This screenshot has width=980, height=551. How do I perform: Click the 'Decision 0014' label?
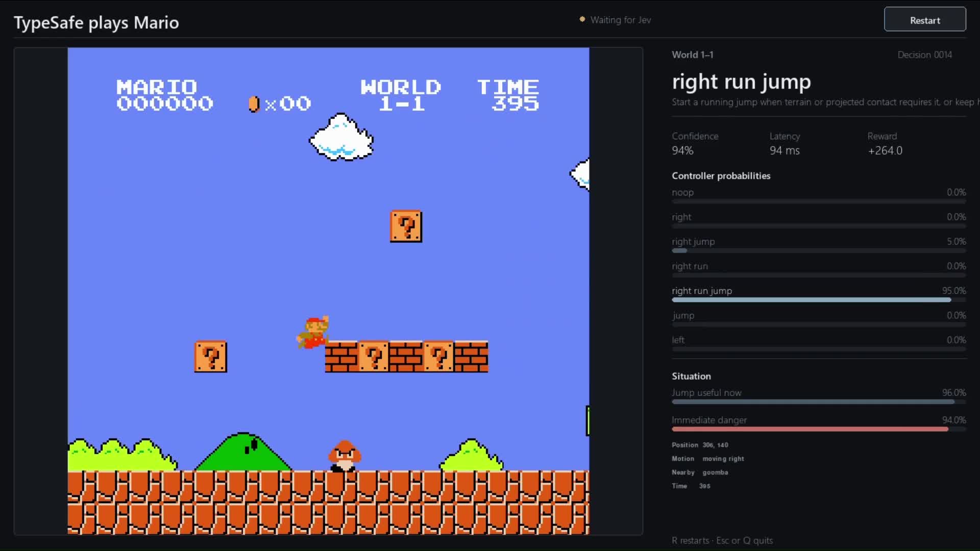click(924, 55)
